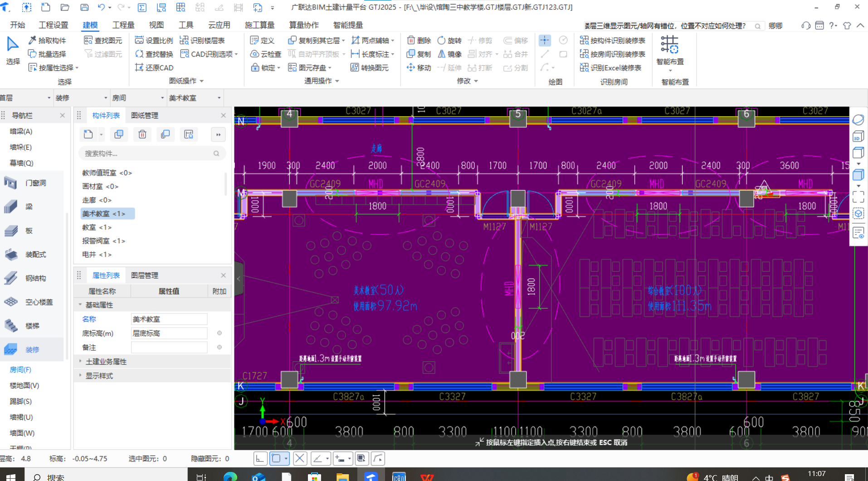This screenshot has height=481, width=868.
Task: Open the 批量选择 batch select tool
Action: pyautogui.click(x=47, y=54)
